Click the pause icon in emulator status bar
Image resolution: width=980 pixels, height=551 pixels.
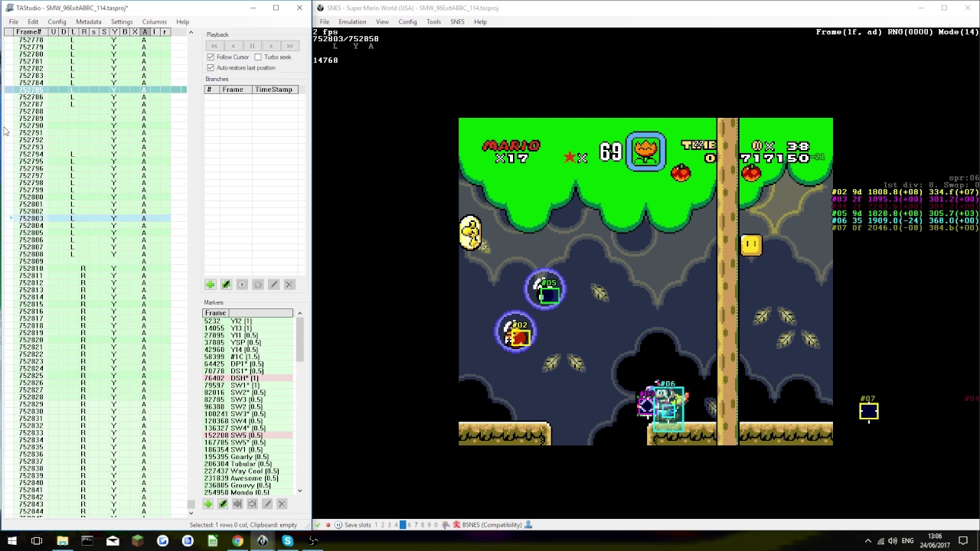338,525
